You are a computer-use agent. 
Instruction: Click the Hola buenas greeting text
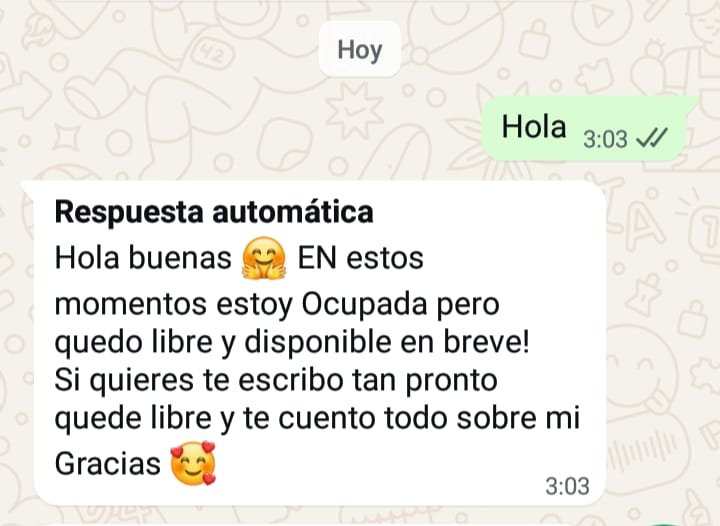[x=143, y=257]
